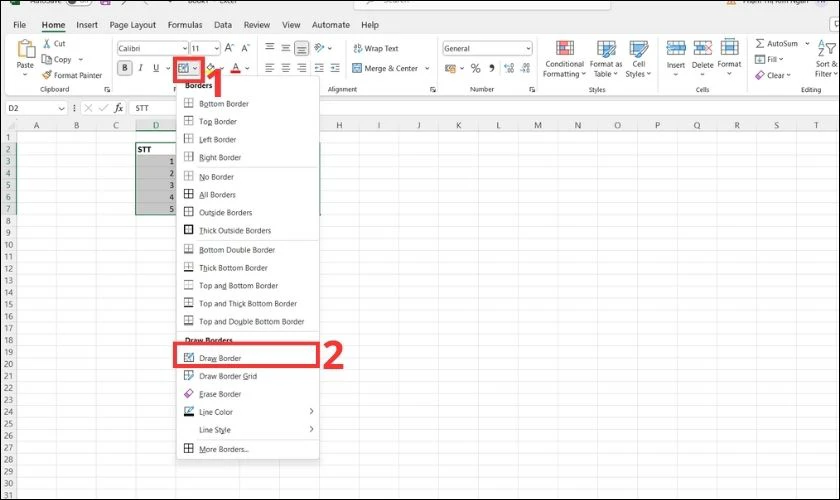Screen dimensions: 840x500
Task: Click the Paste icon
Action: [25, 50]
